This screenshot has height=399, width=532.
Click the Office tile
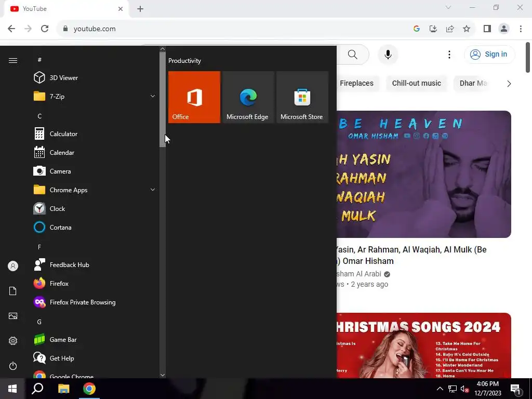click(194, 97)
